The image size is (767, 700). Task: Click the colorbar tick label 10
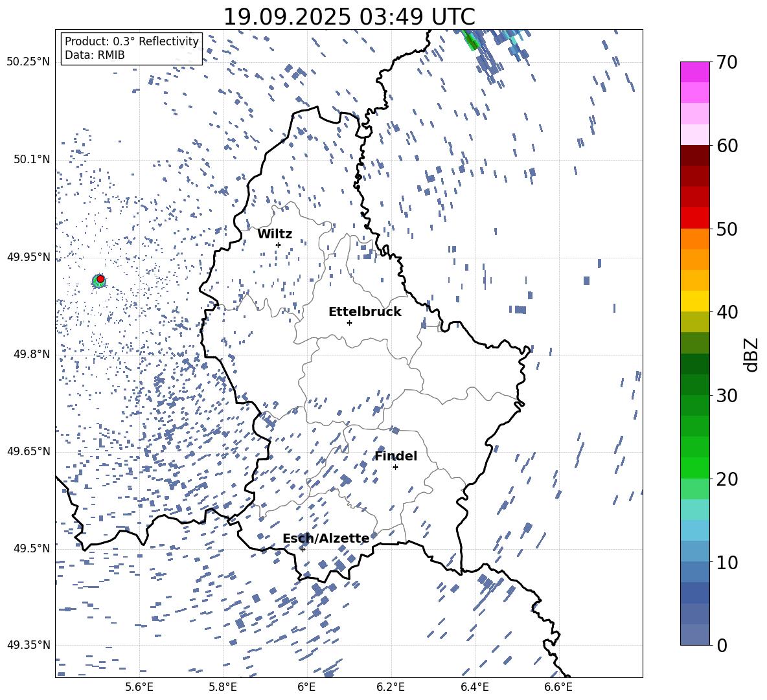point(727,562)
